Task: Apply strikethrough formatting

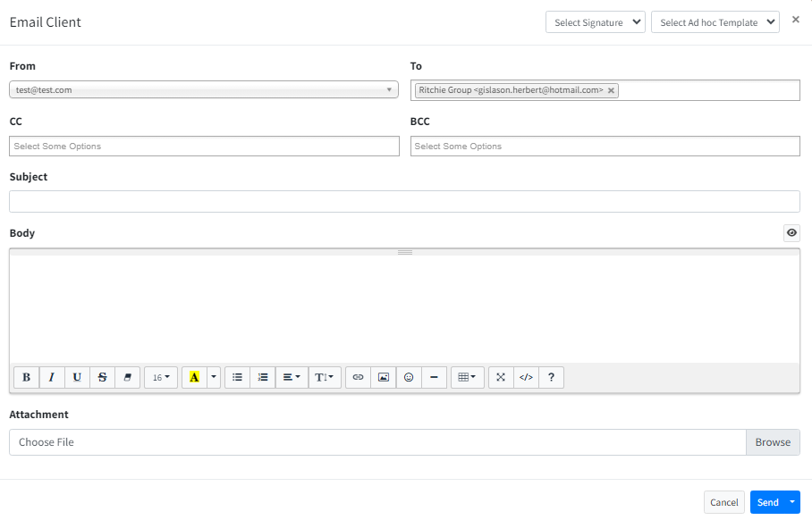Action: [102, 378]
